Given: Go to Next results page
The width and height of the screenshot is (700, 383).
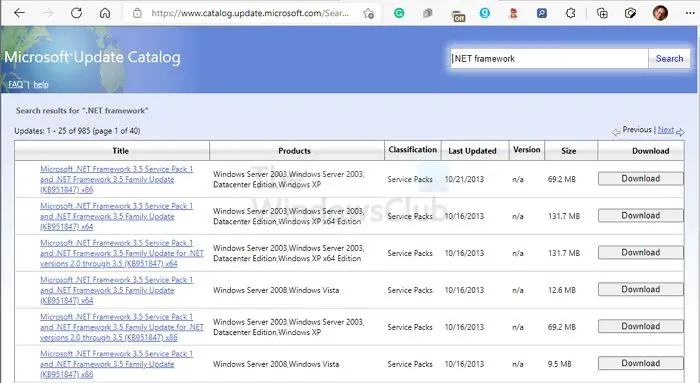Looking at the screenshot, I should click(x=666, y=130).
